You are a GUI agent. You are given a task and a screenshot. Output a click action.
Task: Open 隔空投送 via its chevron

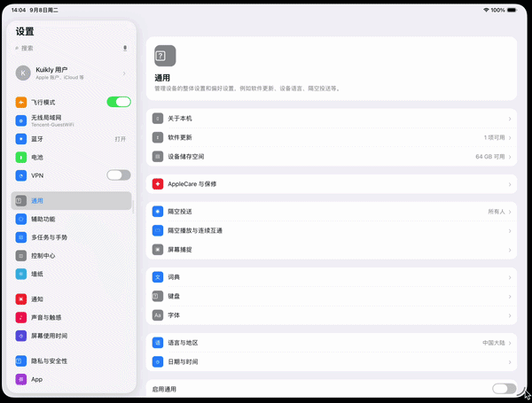click(x=510, y=212)
